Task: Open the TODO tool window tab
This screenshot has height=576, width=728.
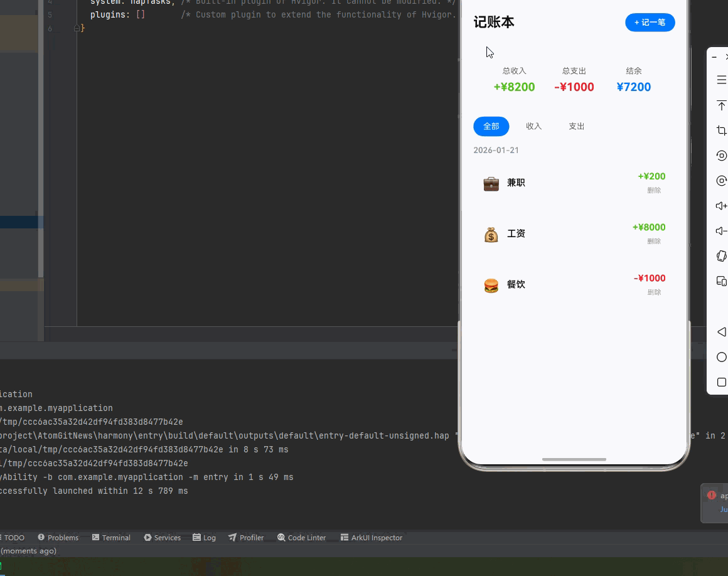Action: 13,538
